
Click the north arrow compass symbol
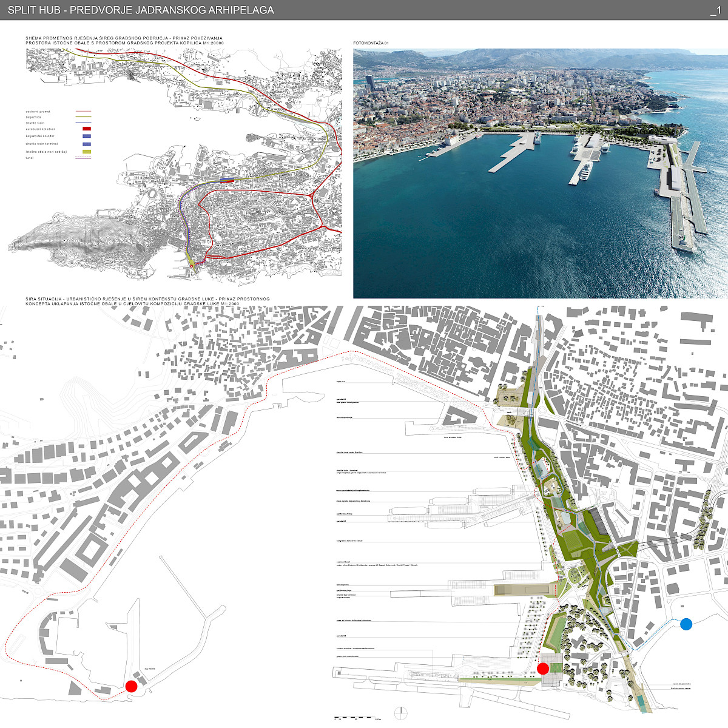[x=400, y=712]
